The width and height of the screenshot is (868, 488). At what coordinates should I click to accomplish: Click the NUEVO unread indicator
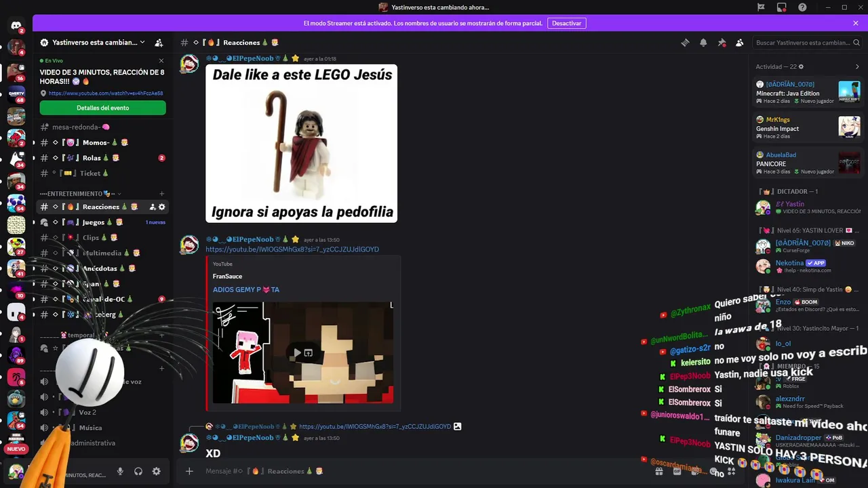click(x=16, y=449)
